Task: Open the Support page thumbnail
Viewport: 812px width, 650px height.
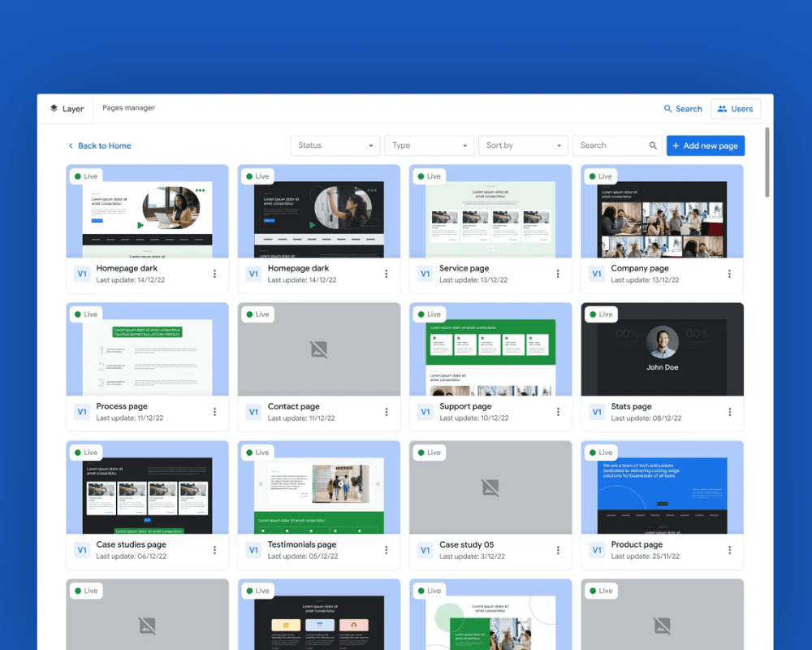Action: [x=490, y=349]
